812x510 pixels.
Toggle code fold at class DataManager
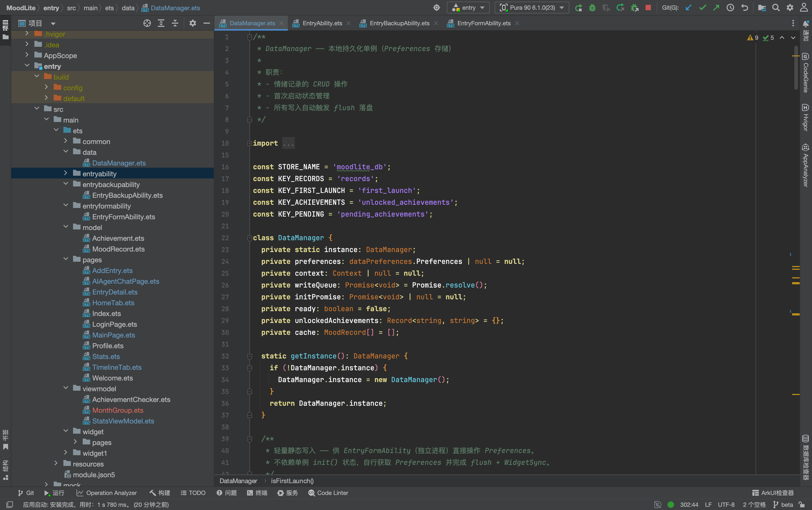pos(249,238)
